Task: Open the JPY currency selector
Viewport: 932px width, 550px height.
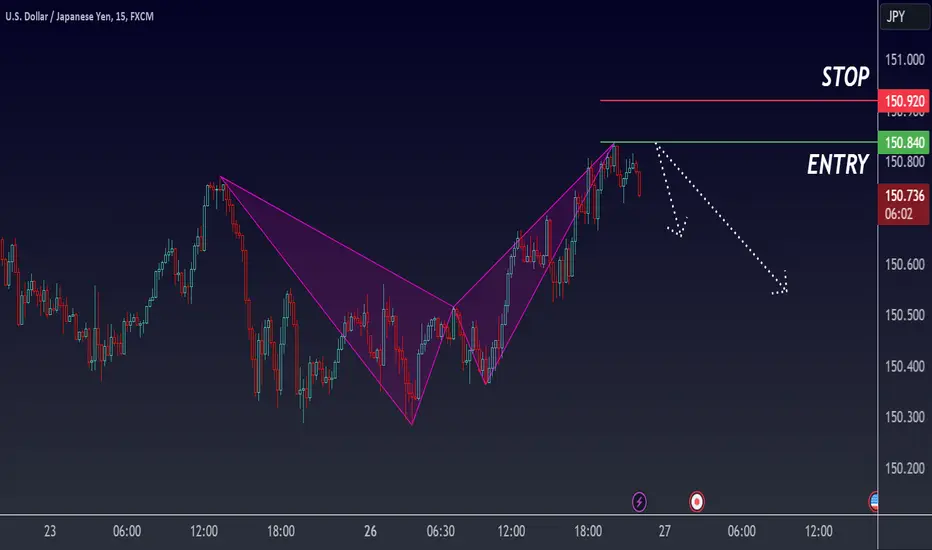Action: 905,16
